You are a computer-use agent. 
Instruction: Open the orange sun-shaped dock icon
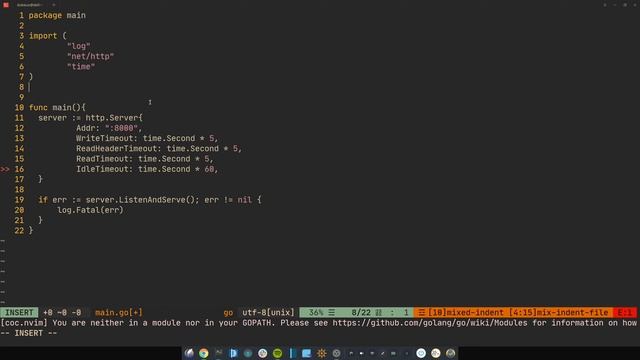coord(322,353)
